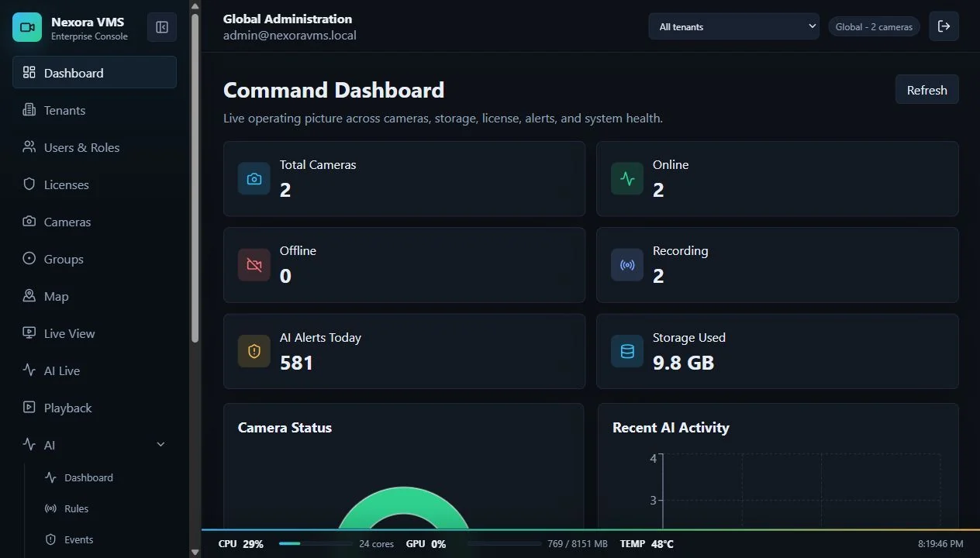Click the CPU usage progress bar

coord(314,544)
